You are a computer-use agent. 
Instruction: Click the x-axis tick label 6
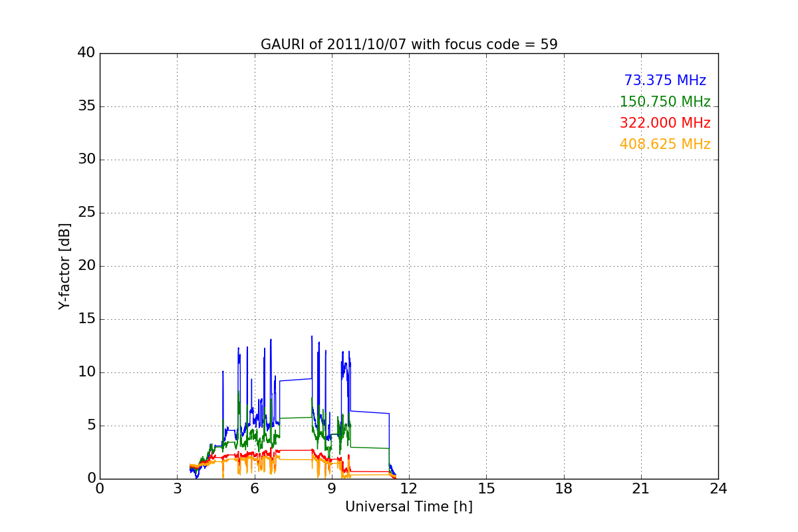(x=255, y=489)
